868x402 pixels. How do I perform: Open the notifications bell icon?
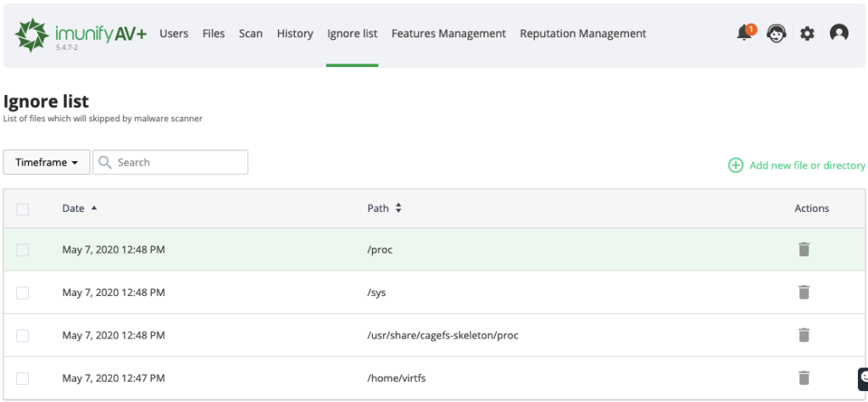(744, 33)
